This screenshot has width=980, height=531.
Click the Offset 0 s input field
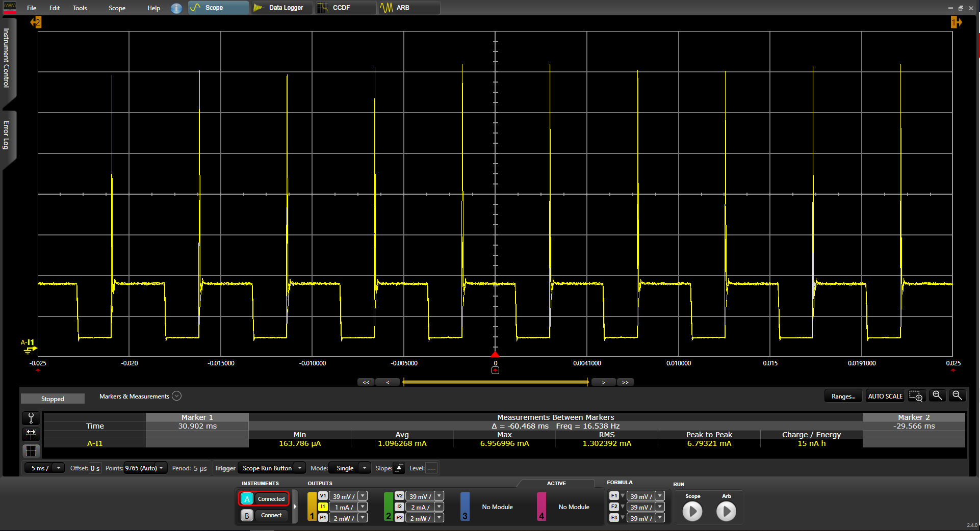pyautogui.click(x=95, y=468)
